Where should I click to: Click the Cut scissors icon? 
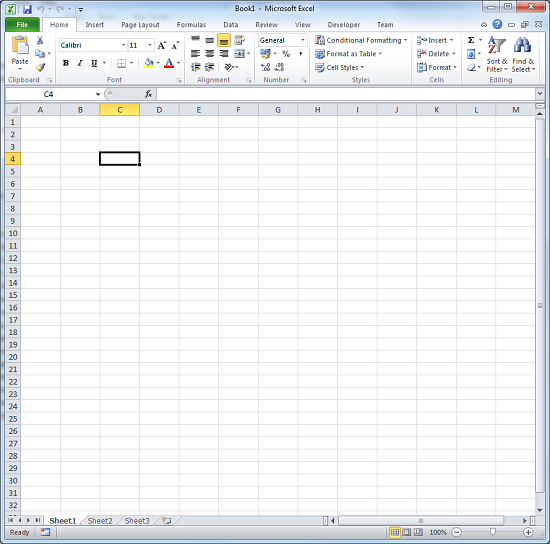[x=40, y=40]
